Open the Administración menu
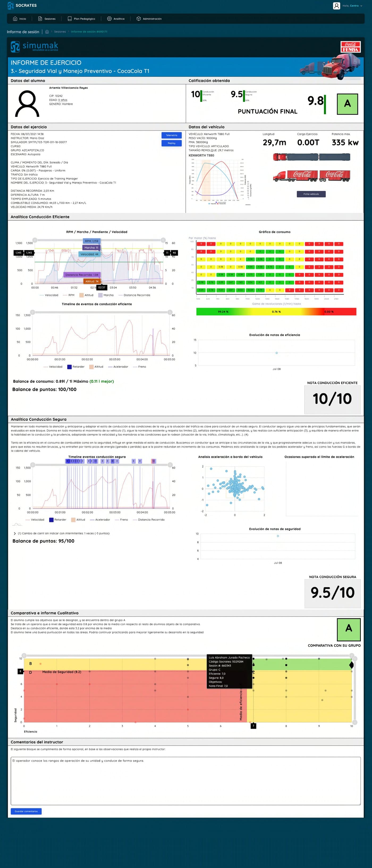372x868 pixels. [149, 19]
